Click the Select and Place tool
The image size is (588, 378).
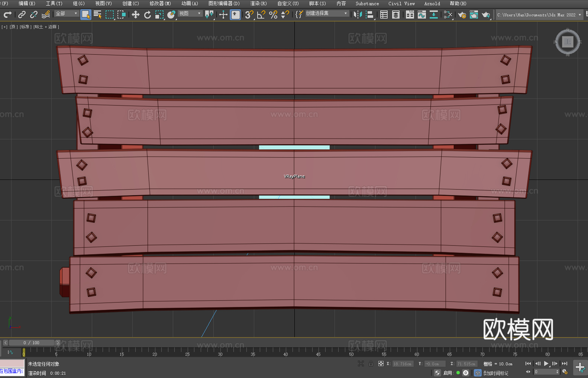pyautogui.click(x=171, y=14)
